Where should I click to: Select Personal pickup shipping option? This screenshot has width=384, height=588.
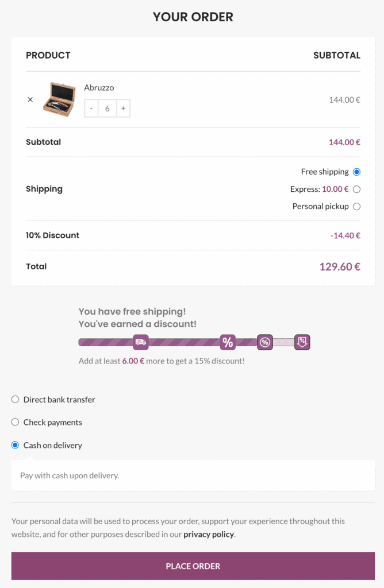coord(356,206)
